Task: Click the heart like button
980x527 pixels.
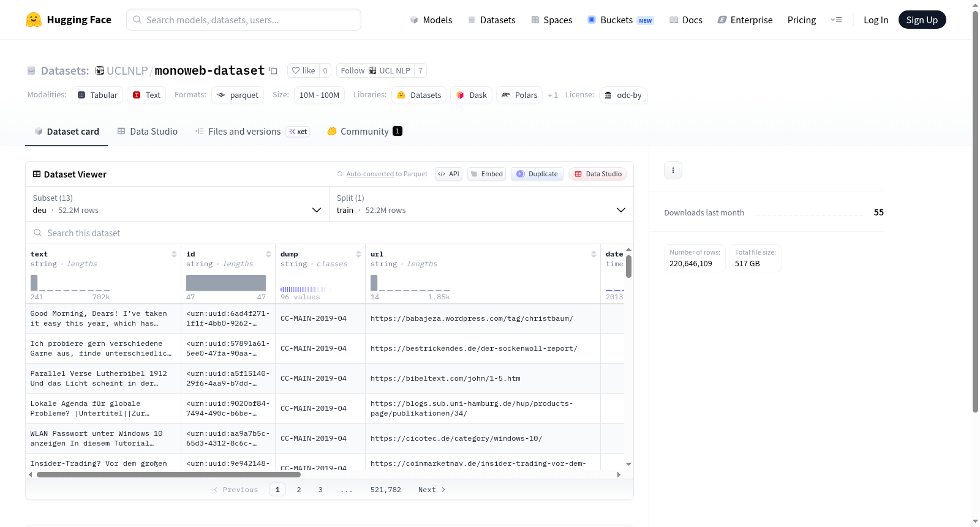Action: click(303, 71)
